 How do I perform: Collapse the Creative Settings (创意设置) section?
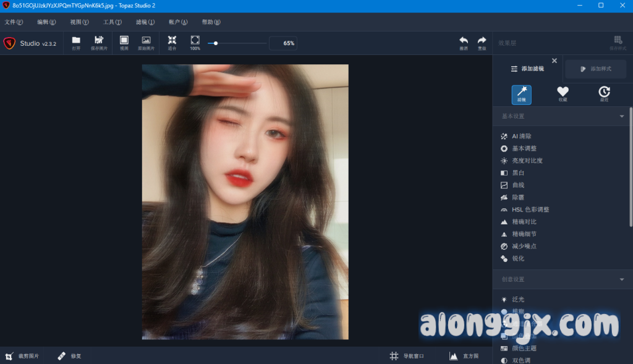click(622, 279)
